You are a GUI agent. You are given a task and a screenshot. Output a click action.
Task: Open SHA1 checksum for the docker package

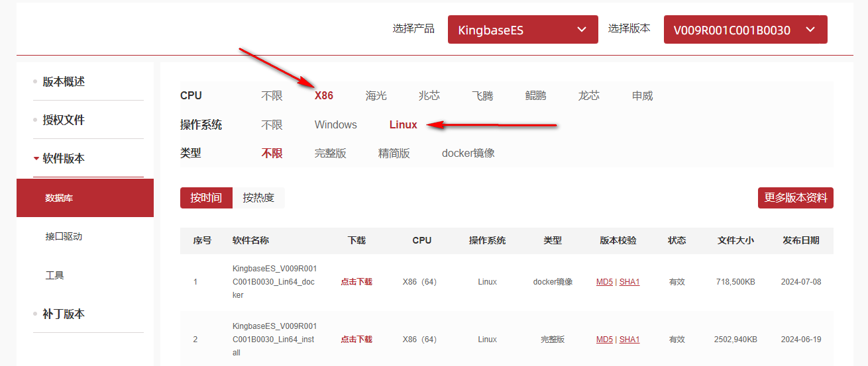pos(629,282)
